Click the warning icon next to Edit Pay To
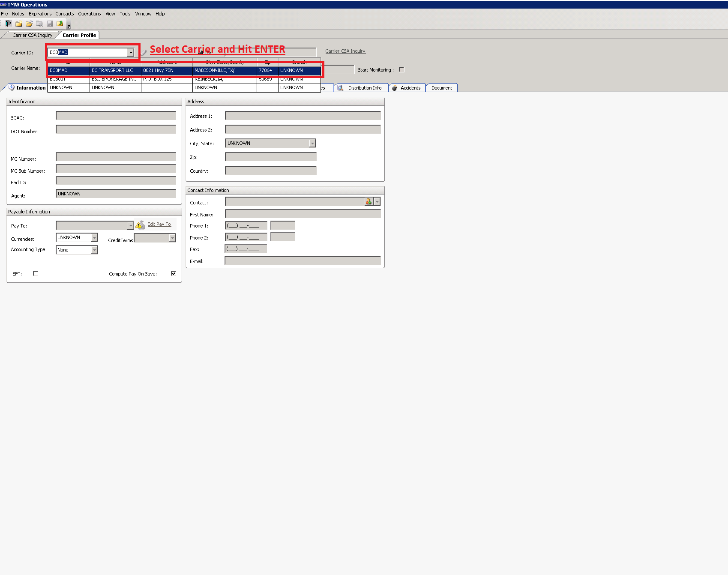The width and height of the screenshot is (728, 575). [x=139, y=225]
